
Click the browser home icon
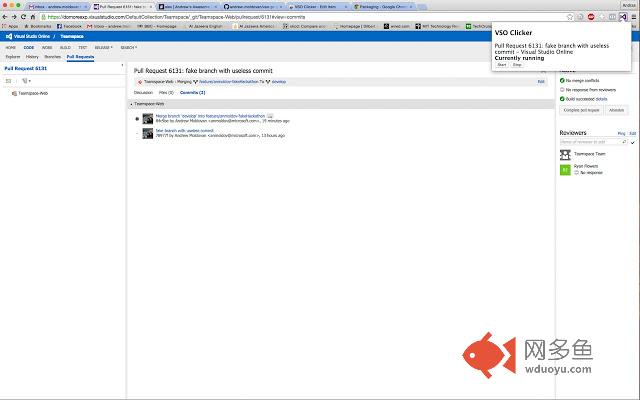tap(33, 17)
